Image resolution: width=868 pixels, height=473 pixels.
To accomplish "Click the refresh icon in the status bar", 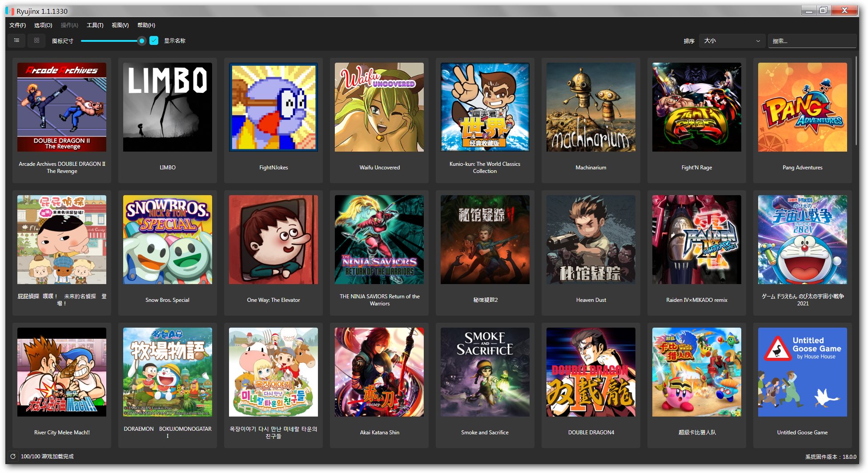I will pos(13,457).
